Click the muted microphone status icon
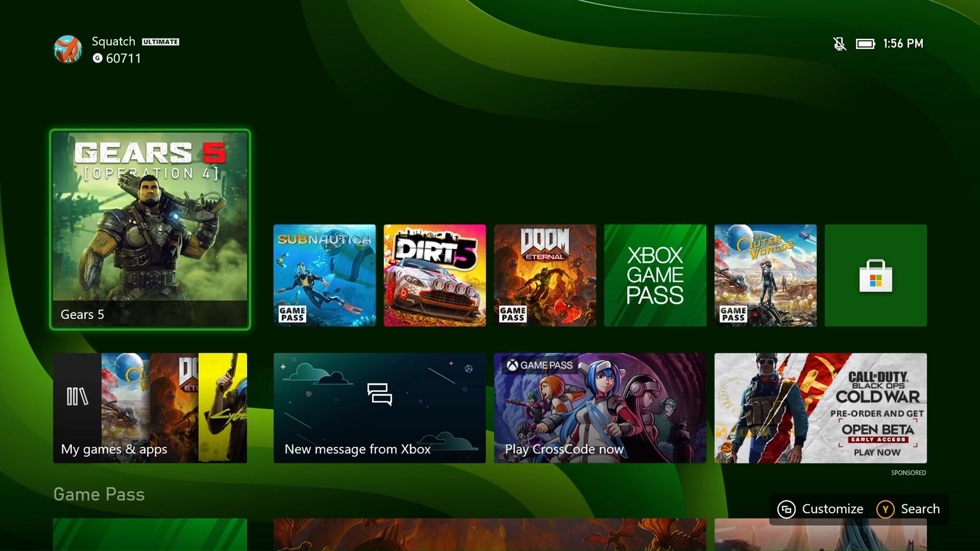Screen dimensions: 980x551 (840, 44)
